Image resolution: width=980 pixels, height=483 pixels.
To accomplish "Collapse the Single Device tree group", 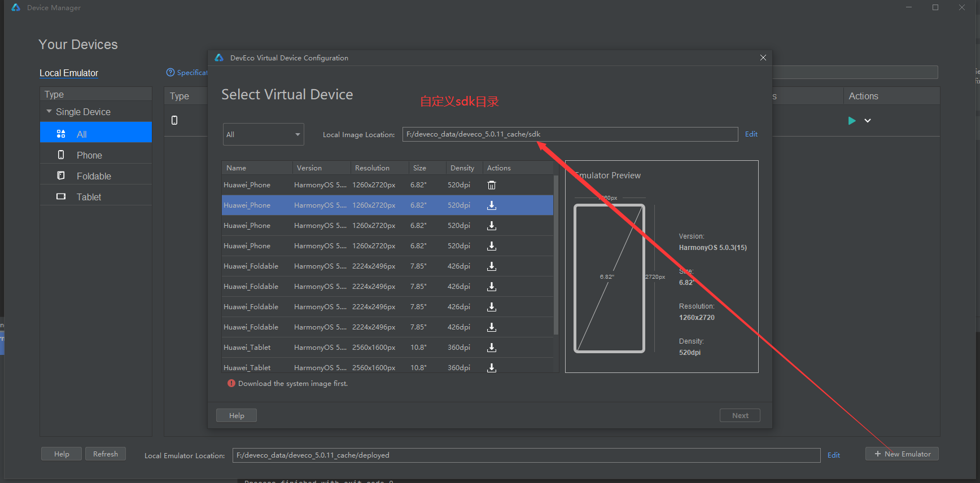I will (49, 112).
